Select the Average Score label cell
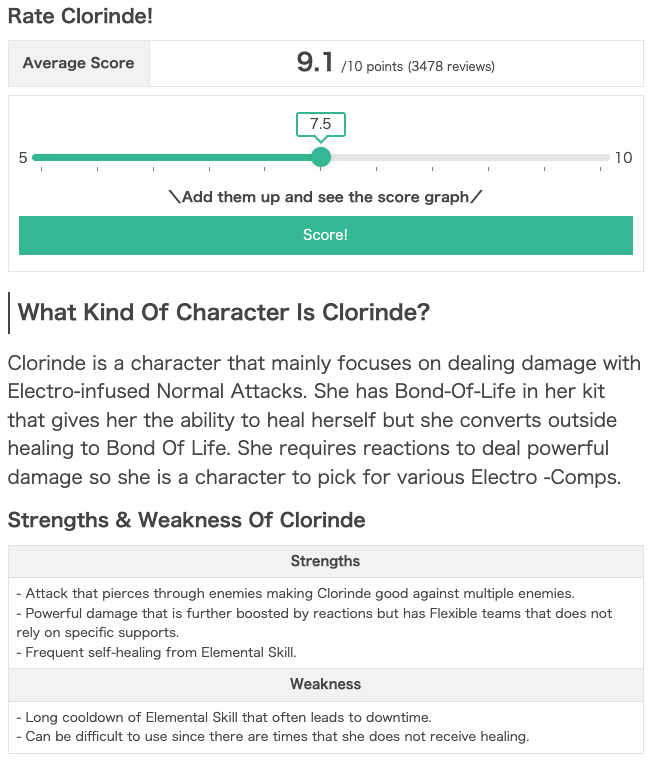Viewport: 653px width, 761px height. tap(78, 63)
